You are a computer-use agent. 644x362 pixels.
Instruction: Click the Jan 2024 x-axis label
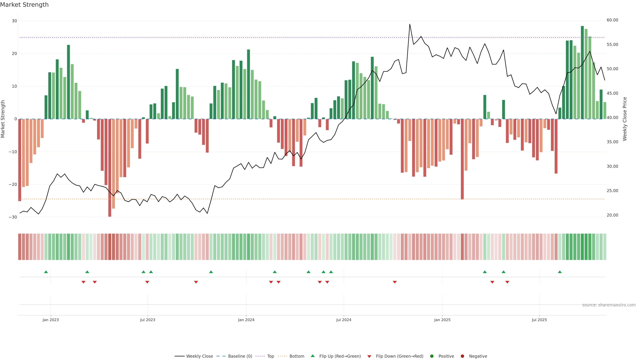click(246, 320)
